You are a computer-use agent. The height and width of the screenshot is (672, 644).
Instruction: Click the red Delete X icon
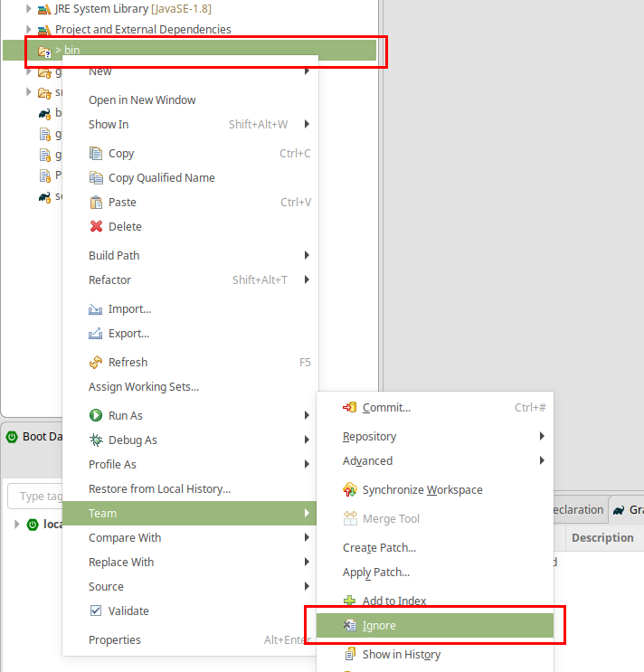(96, 227)
